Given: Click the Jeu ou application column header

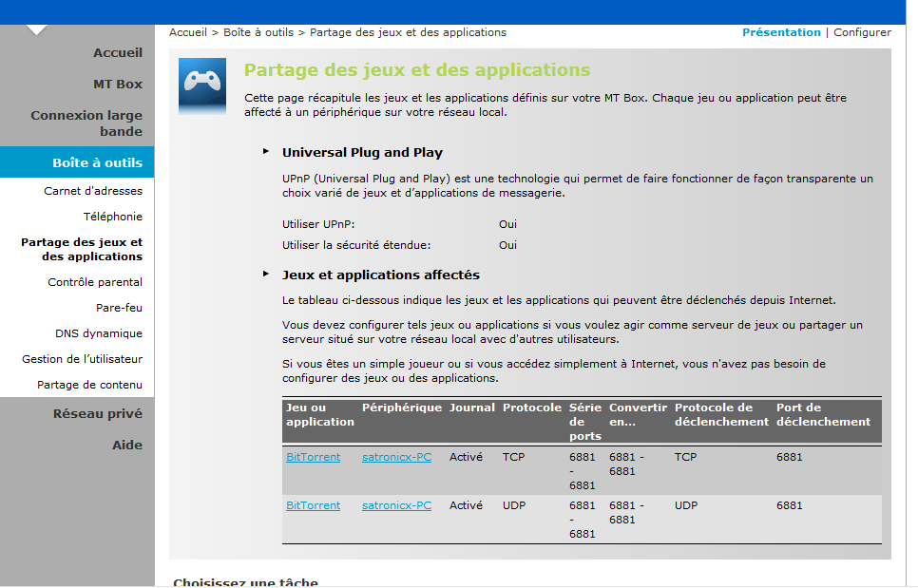Looking at the screenshot, I should pos(319,415).
